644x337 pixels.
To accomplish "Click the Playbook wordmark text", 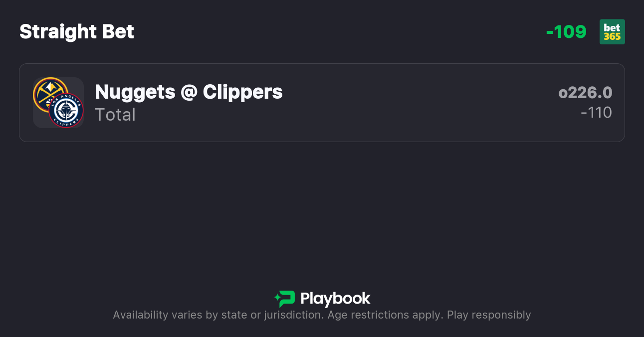I will coord(336,298).
